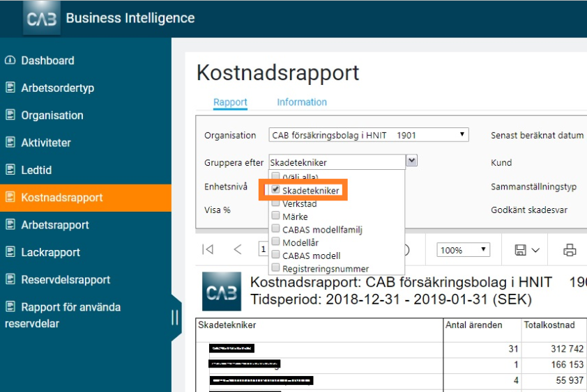Screen dimensions: 587x392
Task: Click the Lackrapport report icon
Action: click(x=10, y=252)
